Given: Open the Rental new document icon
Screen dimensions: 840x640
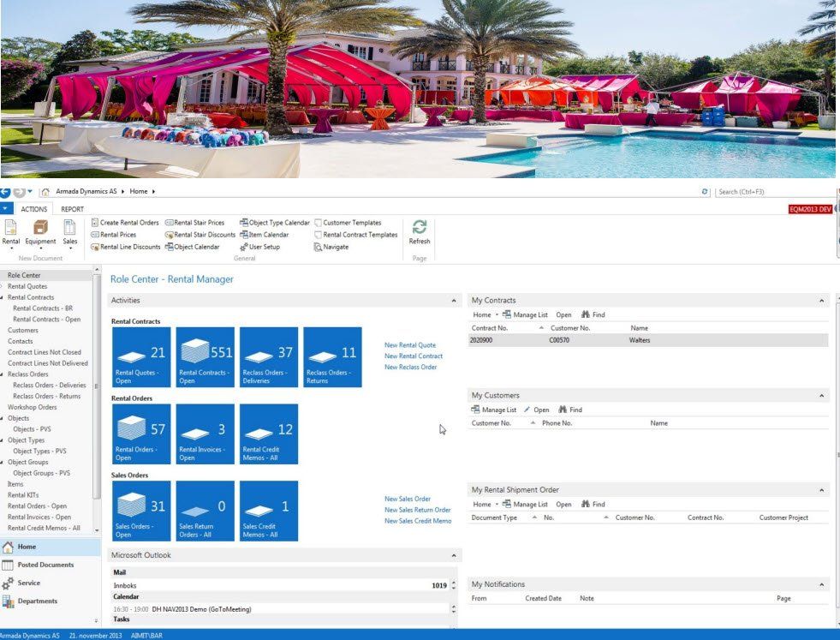Looking at the screenshot, I should (x=10, y=228).
